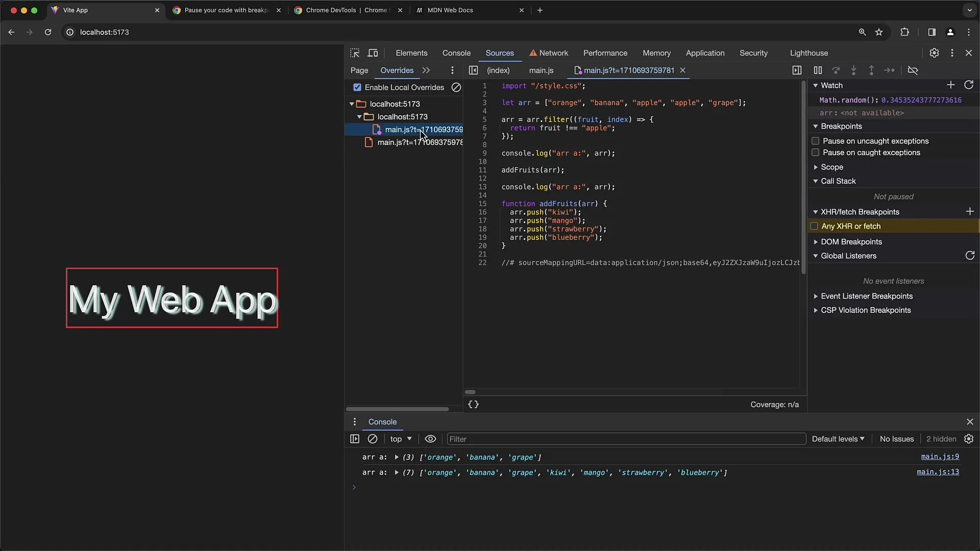Activate the inspect element picker icon
980x551 pixels.
355,53
